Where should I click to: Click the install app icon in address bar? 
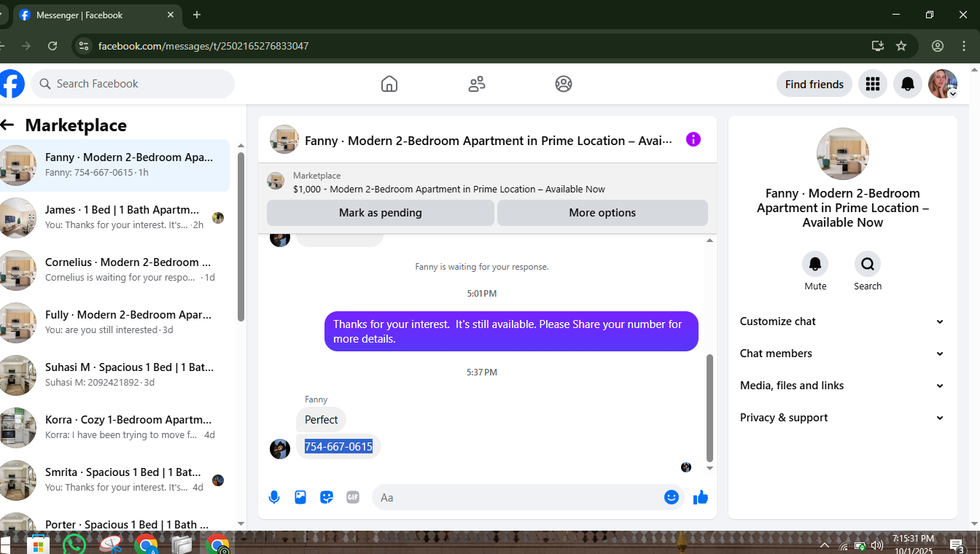point(878,46)
